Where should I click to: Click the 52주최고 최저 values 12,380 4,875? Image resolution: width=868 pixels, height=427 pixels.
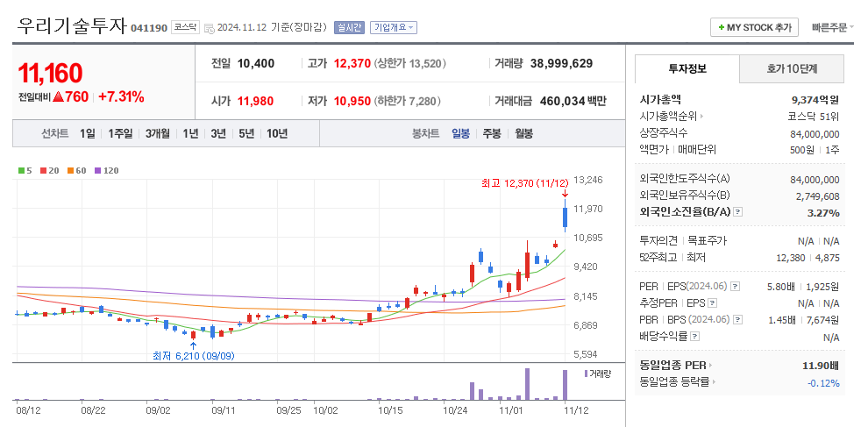[x=808, y=258]
